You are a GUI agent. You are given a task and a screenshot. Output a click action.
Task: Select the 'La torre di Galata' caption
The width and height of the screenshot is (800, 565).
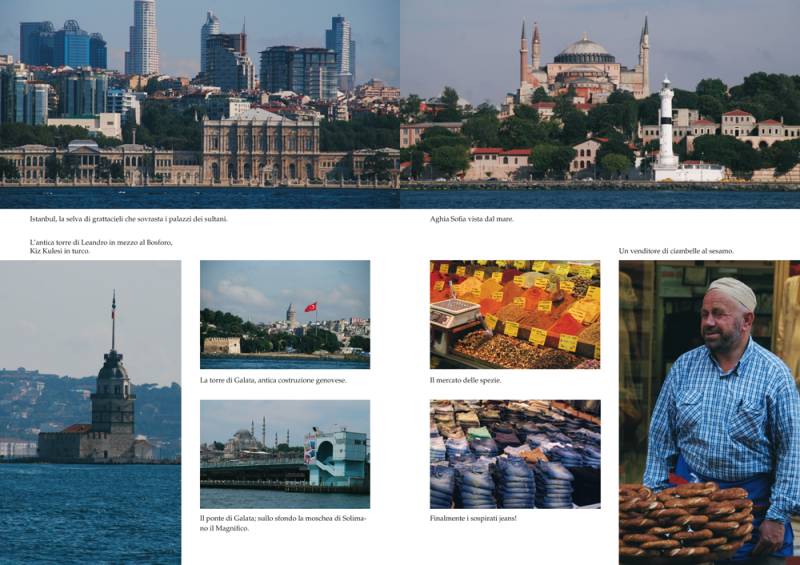click(x=274, y=380)
